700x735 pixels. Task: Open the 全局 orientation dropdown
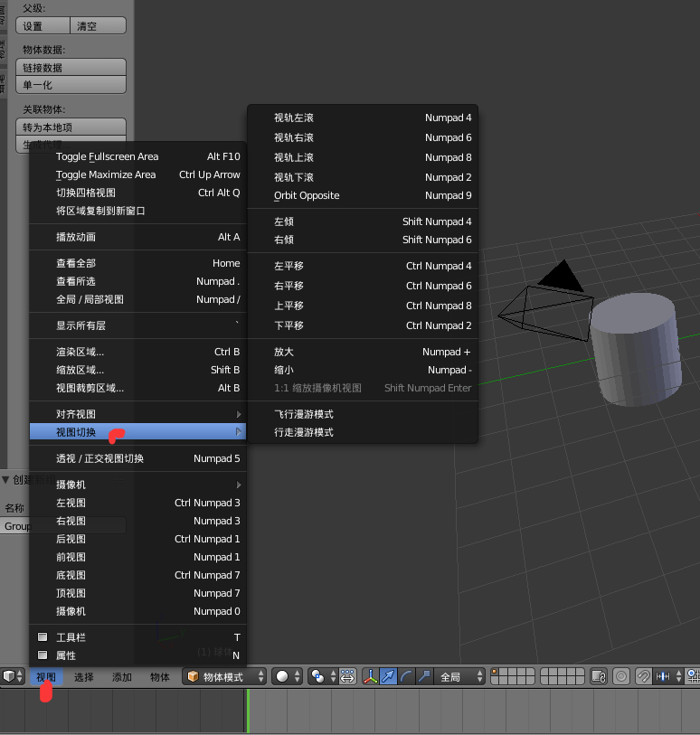tap(459, 676)
